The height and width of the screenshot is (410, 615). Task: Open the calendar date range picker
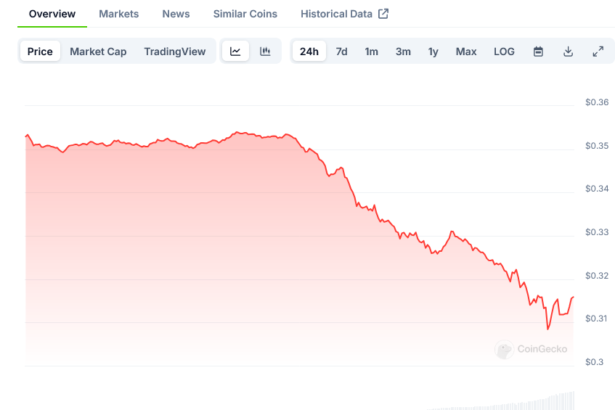click(x=538, y=51)
